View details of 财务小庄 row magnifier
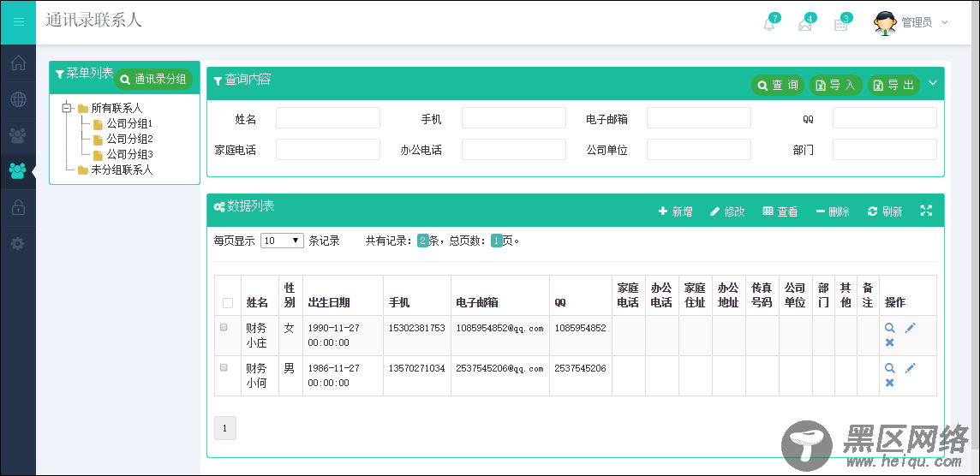980x476 pixels. [889, 327]
